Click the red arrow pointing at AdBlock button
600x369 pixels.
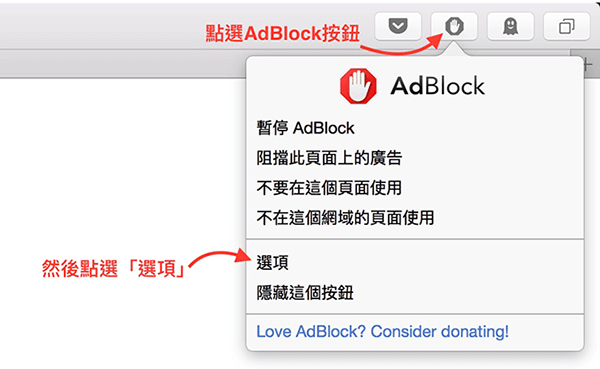[402, 44]
